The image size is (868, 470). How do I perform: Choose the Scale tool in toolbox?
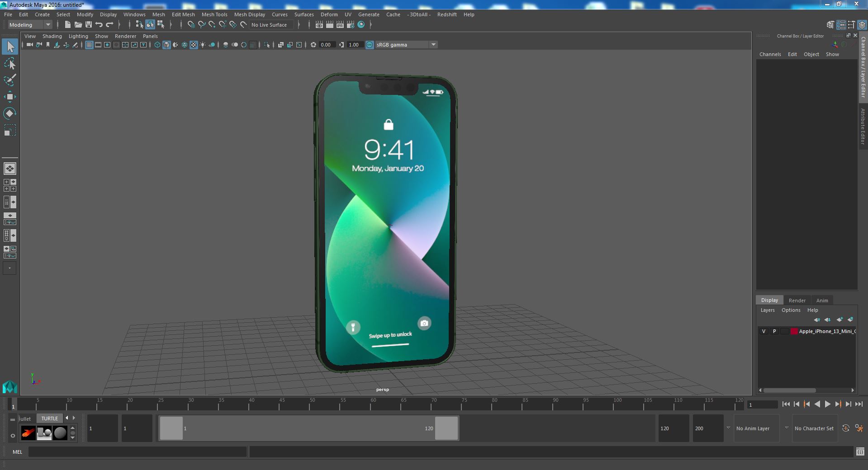click(x=10, y=130)
